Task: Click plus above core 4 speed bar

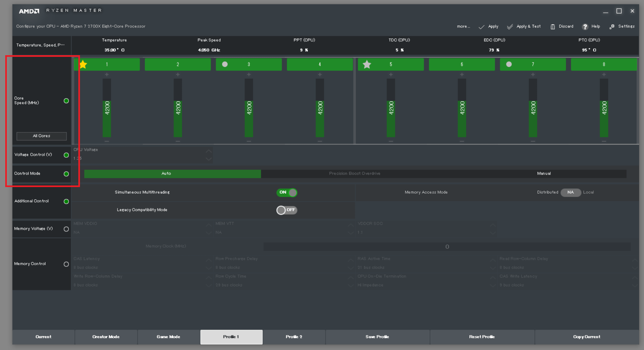Action: tap(320, 75)
